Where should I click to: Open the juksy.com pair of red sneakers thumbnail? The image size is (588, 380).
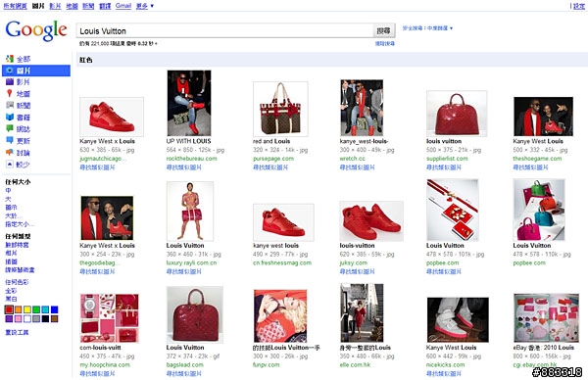(x=371, y=221)
